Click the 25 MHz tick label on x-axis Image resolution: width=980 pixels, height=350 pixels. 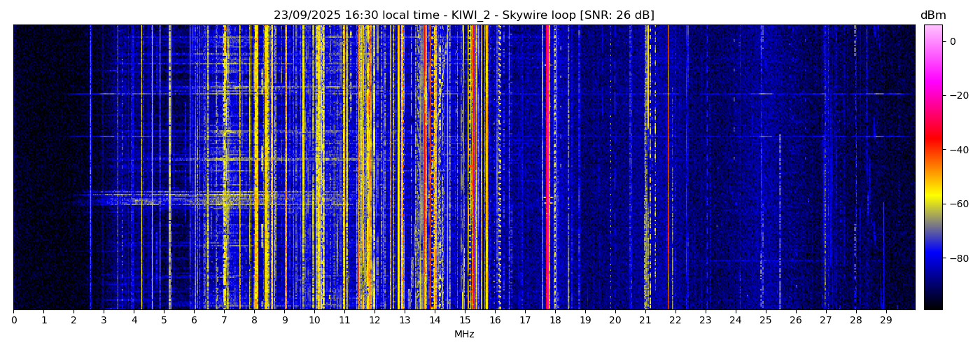(x=765, y=321)
